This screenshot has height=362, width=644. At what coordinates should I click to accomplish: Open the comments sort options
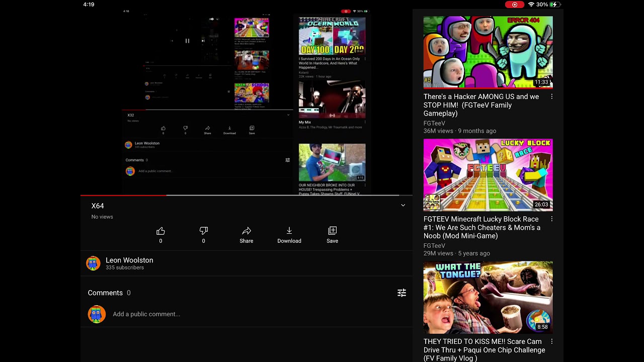point(401,293)
